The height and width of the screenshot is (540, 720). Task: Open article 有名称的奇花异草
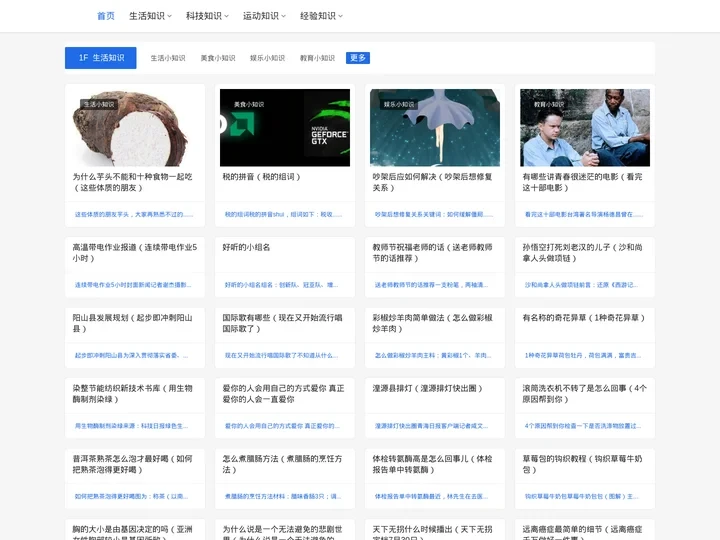[584, 318]
